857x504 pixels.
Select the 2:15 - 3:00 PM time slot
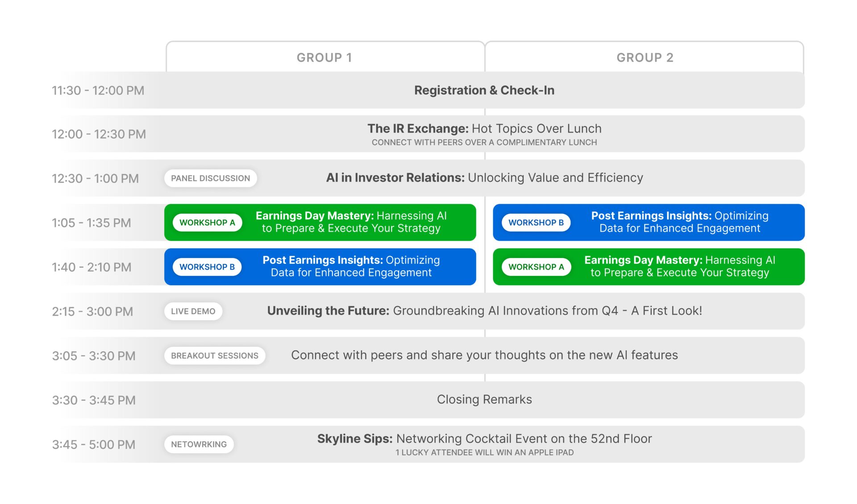pyautogui.click(x=92, y=311)
